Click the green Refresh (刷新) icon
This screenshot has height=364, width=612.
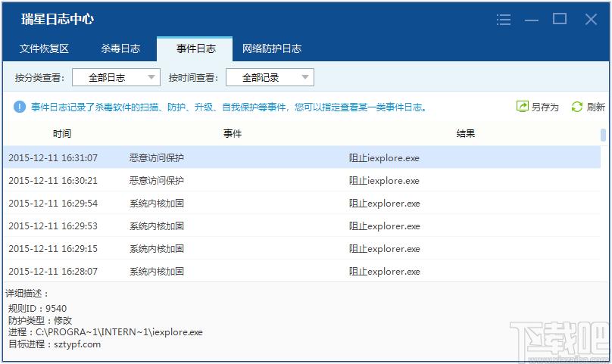point(577,107)
